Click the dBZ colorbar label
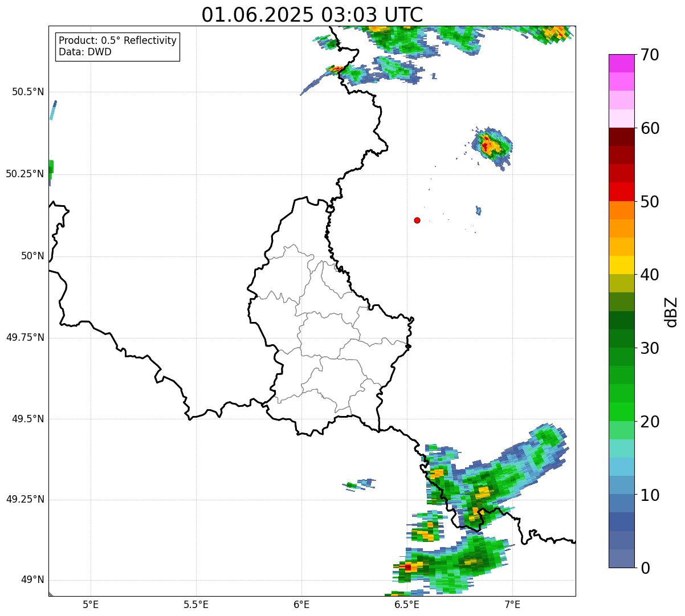The image size is (685, 616). (x=671, y=312)
